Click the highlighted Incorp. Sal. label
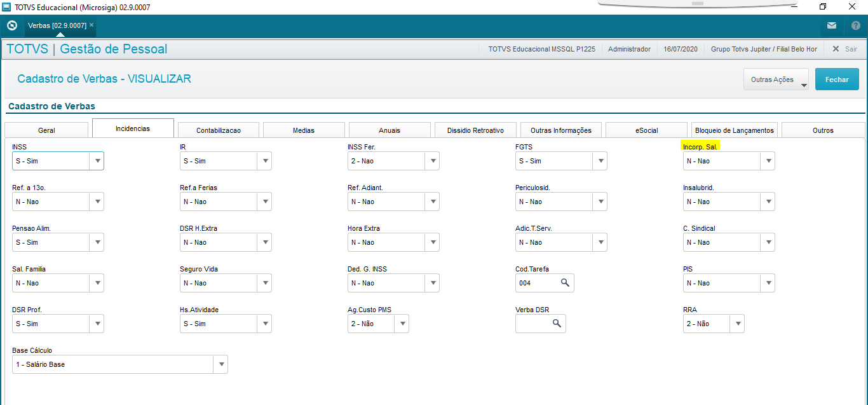 point(701,146)
